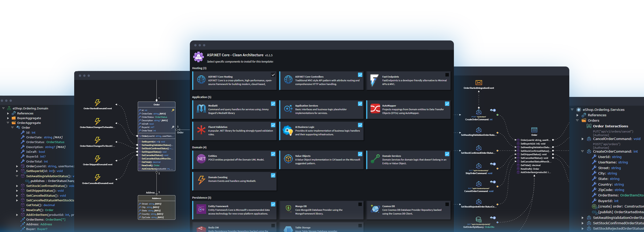Enable the Fast Endpoints checkbox
The image size is (644, 232).
coord(447,75)
